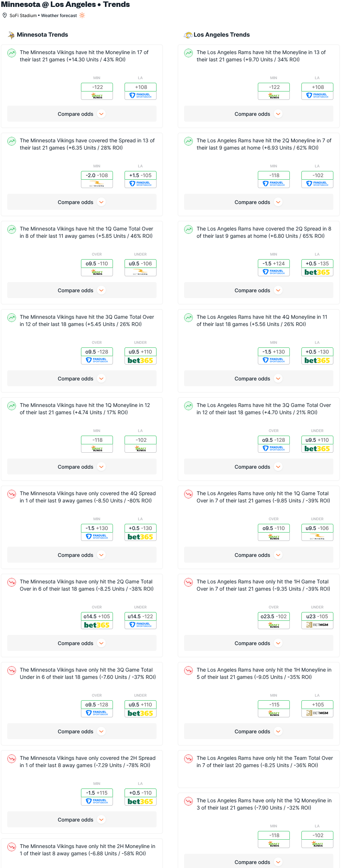The width and height of the screenshot is (341, 868).
Task: Click green trend-up icon for Vikings Moneyline 17 of 21
Action: (12, 53)
